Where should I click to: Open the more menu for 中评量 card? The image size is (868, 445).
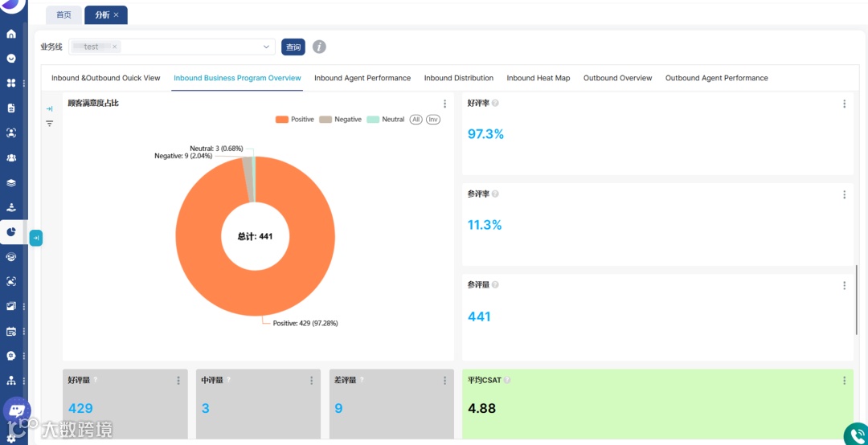click(x=312, y=380)
